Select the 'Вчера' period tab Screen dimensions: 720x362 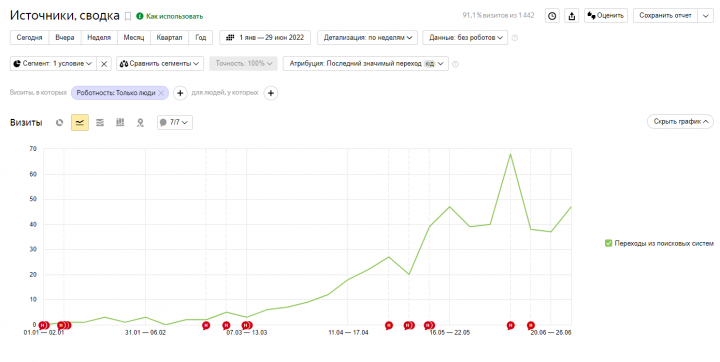(65, 38)
